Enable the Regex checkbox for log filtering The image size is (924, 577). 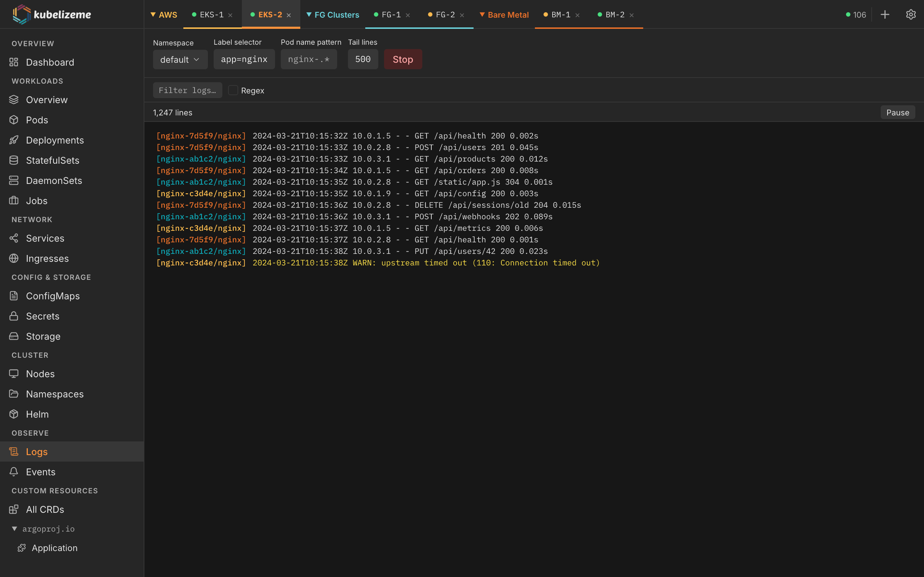coord(233,90)
